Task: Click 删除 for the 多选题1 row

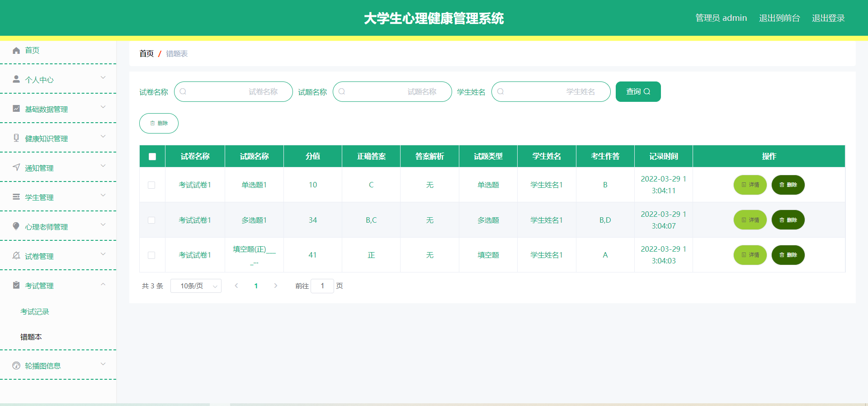Action: click(x=788, y=220)
